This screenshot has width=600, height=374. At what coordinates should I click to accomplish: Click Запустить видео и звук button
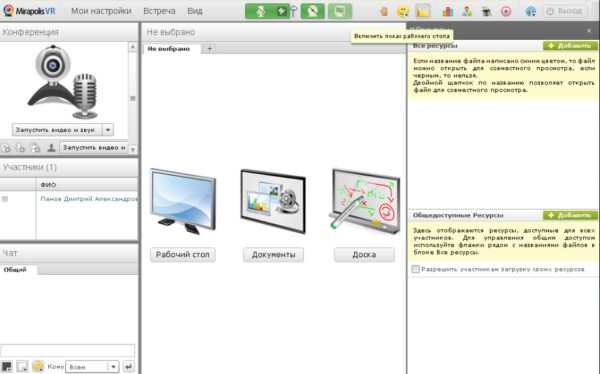[x=56, y=130]
